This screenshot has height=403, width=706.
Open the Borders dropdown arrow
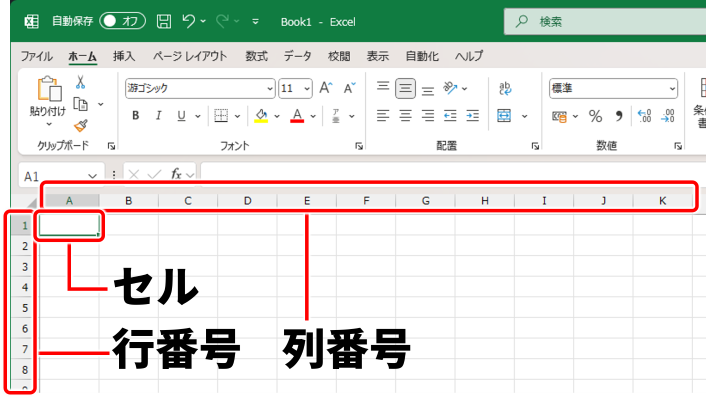pos(237,116)
